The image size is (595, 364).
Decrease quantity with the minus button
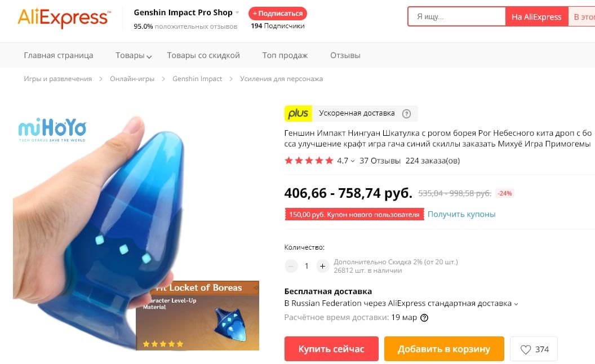click(x=291, y=266)
